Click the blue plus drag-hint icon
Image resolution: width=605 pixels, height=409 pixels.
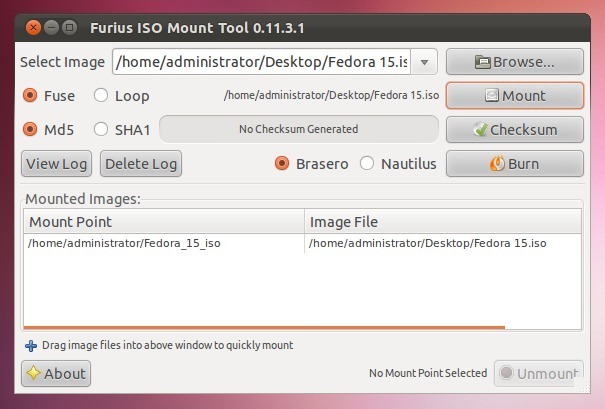coord(31,346)
